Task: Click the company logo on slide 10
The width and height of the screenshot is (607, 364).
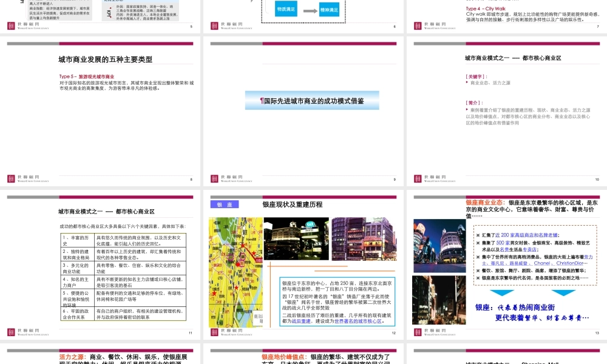Action: [435, 179]
